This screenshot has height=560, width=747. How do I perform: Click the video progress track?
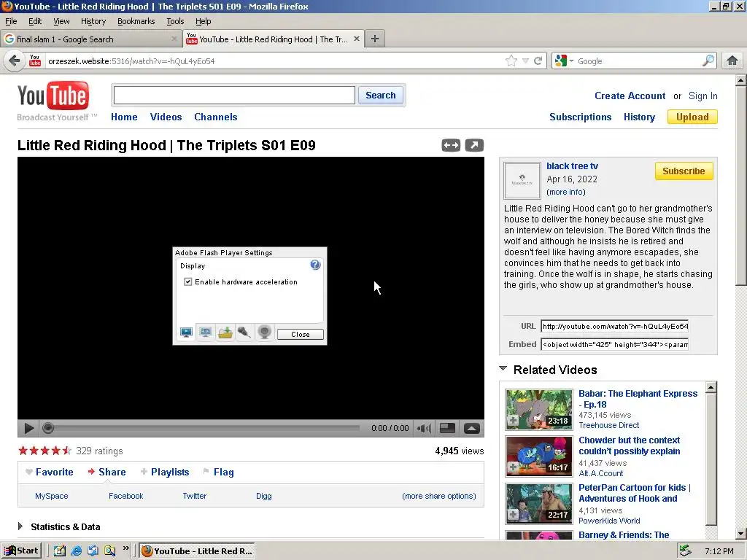pyautogui.click(x=206, y=428)
